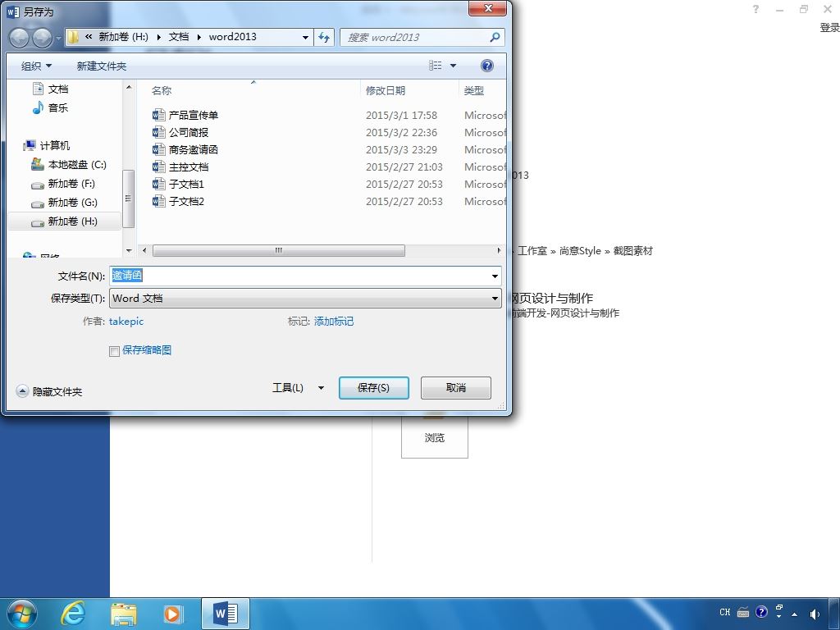This screenshot has height=630, width=840.
Task: Click the recent pages dropdown next to navigation arrows
Action: click(58, 39)
